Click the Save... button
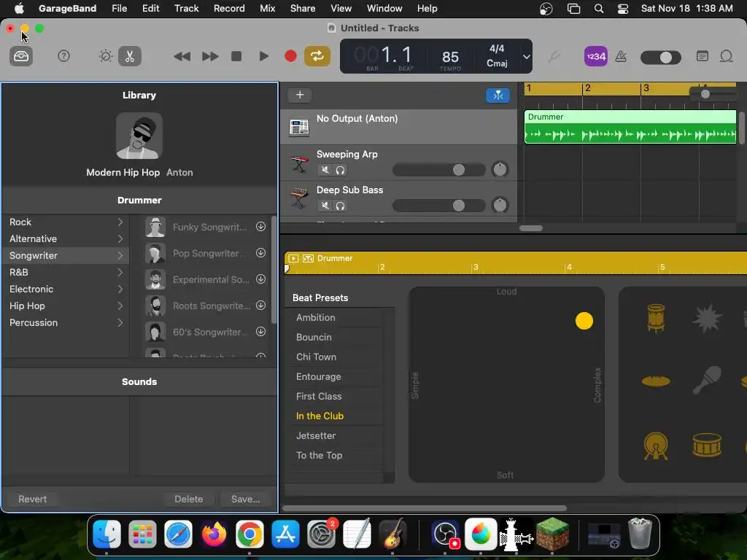The height and width of the screenshot is (560, 747). tap(246, 499)
